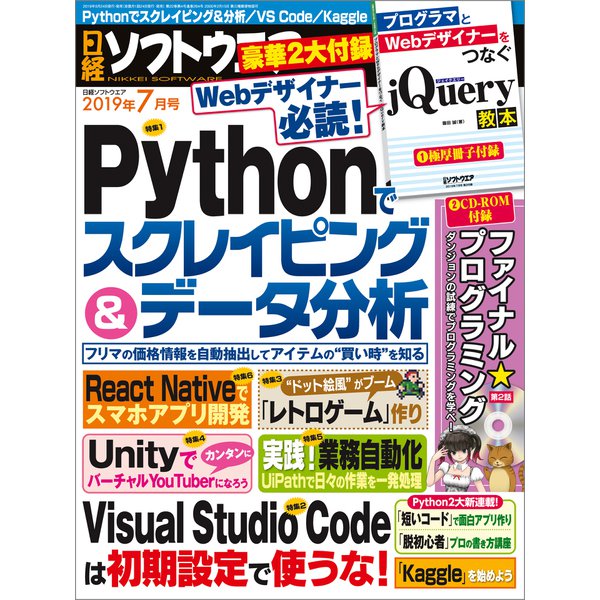This screenshot has height=600, width=600.
Task: Click the 特集1 yellow badge
Action: click(x=154, y=129)
